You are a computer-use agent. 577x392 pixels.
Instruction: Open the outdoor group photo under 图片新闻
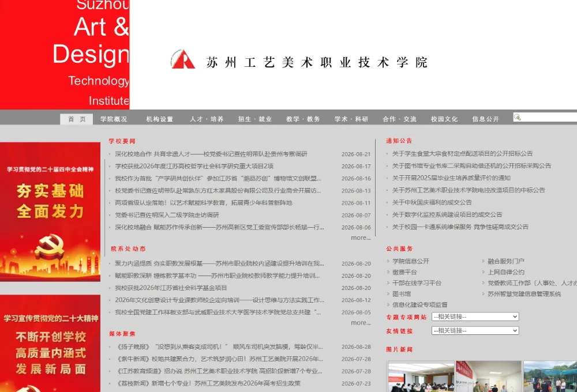coord(550,376)
